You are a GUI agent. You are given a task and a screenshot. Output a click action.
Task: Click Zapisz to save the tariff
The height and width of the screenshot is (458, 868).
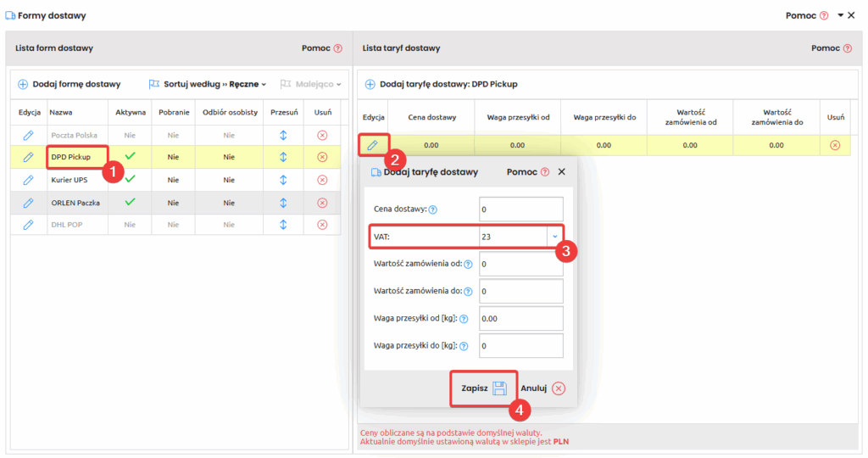[484, 388]
